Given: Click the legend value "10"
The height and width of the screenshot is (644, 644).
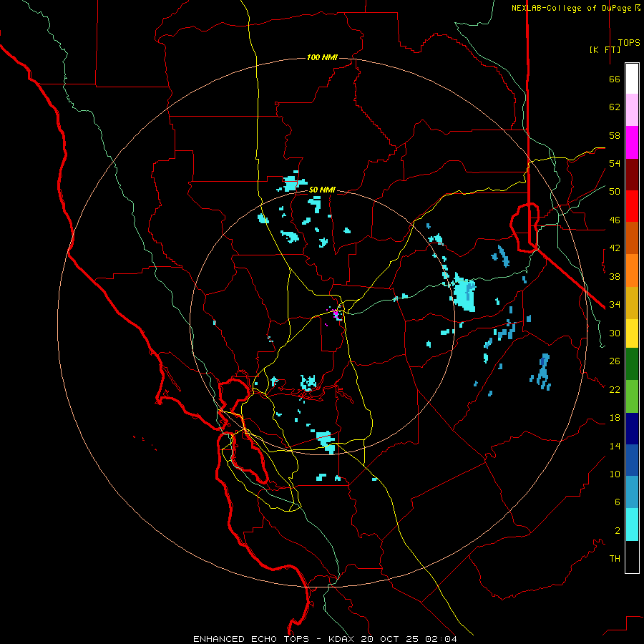Looking at the screenshot, I should (x=615, y=474).
